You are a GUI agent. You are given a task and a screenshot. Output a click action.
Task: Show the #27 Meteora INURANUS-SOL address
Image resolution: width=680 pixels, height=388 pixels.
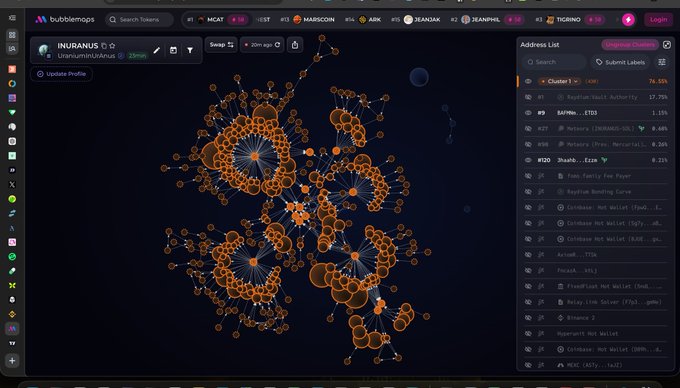[x=528, y=128]
